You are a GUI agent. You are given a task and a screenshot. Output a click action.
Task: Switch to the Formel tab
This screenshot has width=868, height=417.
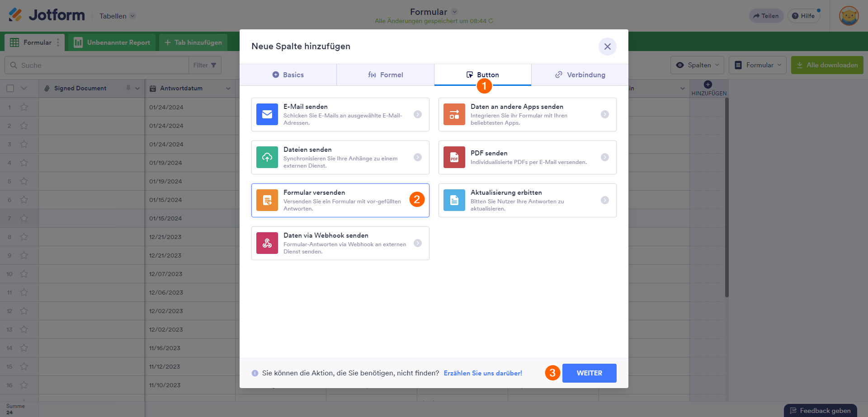(x=385, y=75)
